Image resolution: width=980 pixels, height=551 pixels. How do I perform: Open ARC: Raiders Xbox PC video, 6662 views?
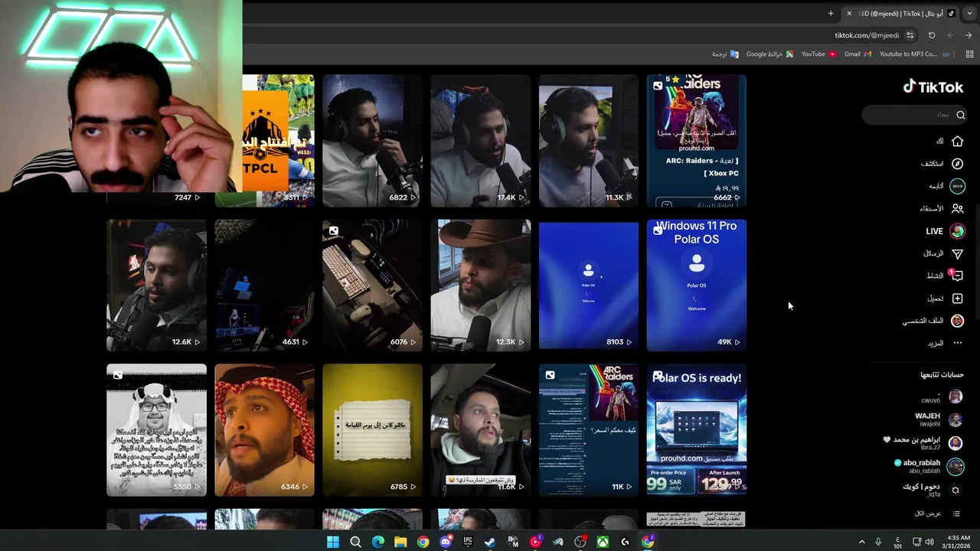[x=697, y=141]
